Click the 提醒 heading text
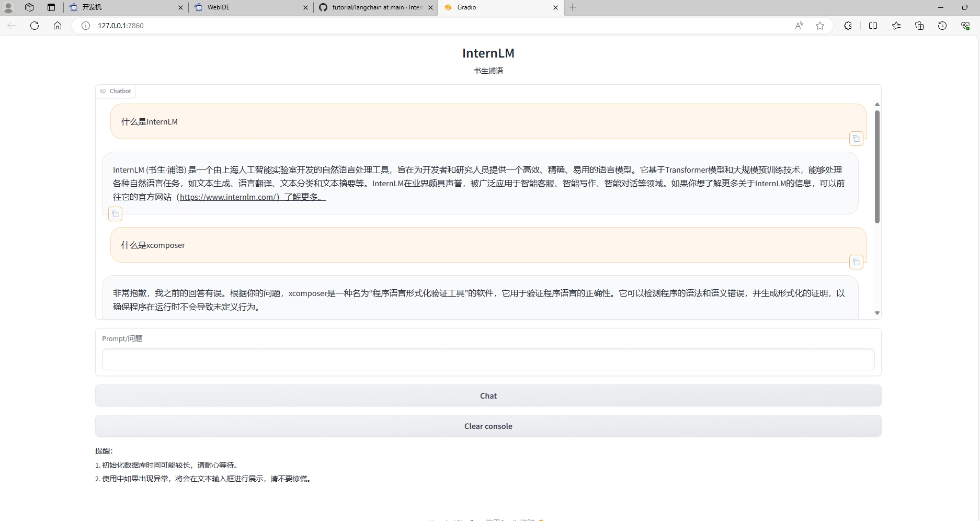This screenshot has height=521, width=980. tap(104, 451)
